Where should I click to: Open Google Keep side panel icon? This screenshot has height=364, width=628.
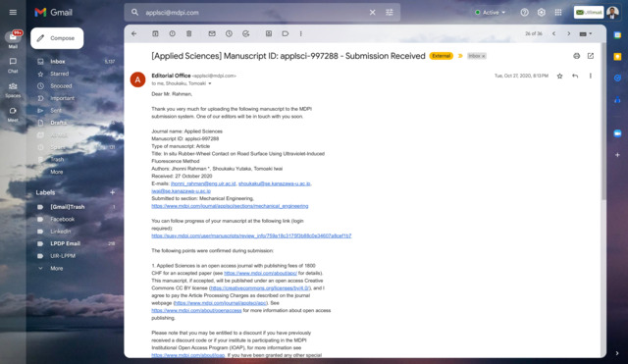pos(617,57)
